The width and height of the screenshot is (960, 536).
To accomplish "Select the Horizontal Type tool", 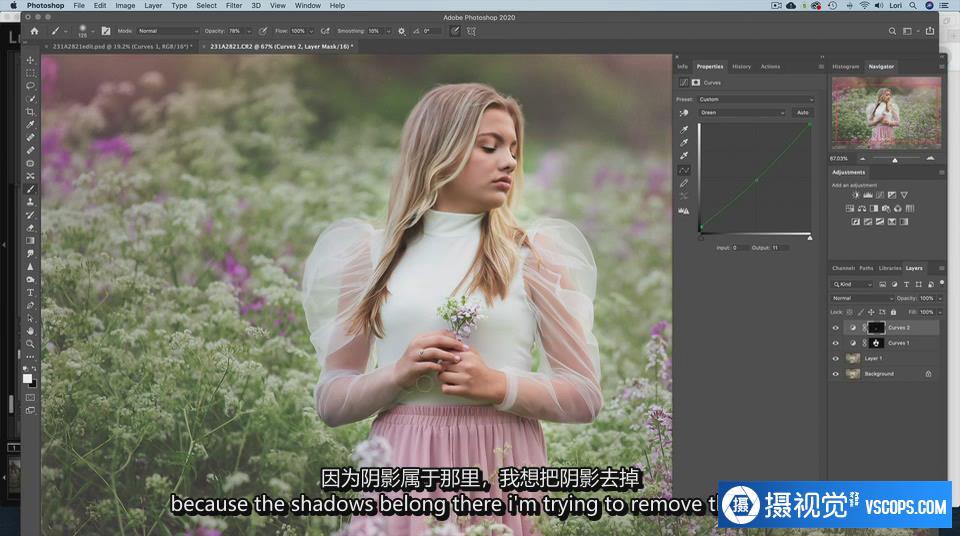I will [30, 292].
